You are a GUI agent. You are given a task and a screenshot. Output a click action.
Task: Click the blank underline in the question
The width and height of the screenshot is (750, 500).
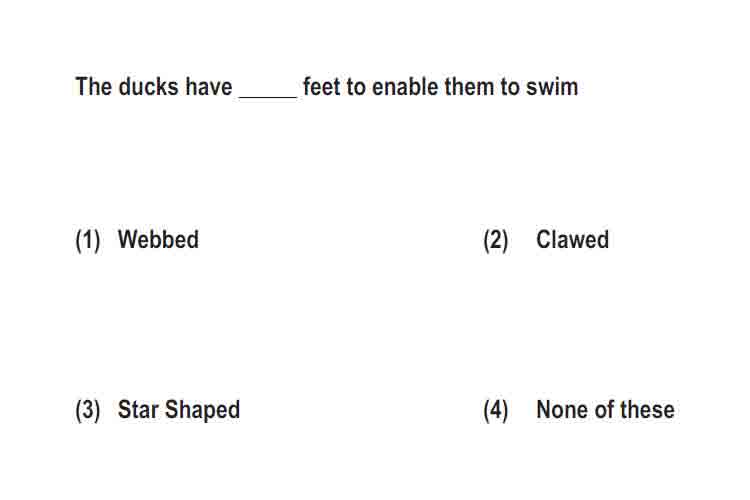pyautogui.click(x=268, y=97)
